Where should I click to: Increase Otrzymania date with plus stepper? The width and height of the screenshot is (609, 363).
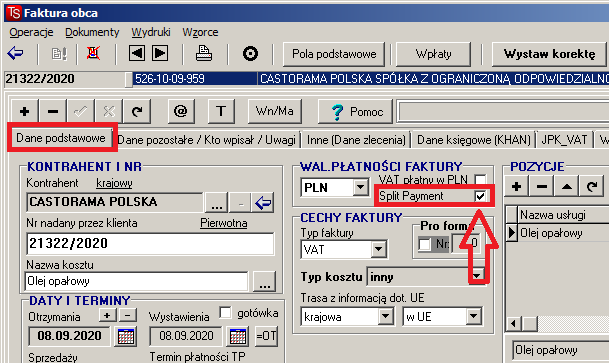(108, 315)
